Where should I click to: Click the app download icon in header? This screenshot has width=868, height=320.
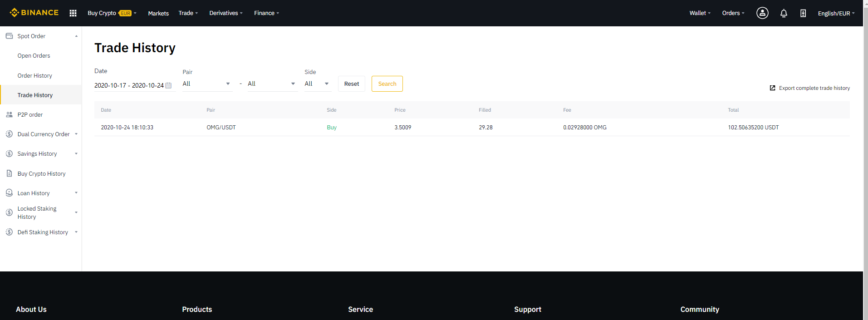pyautogui.click(x=803, y=13)
